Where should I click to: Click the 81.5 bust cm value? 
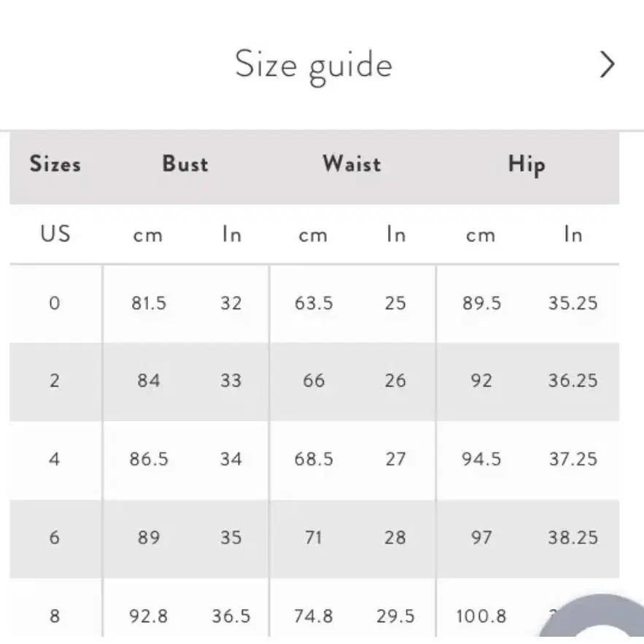click(x=149, y=303)
